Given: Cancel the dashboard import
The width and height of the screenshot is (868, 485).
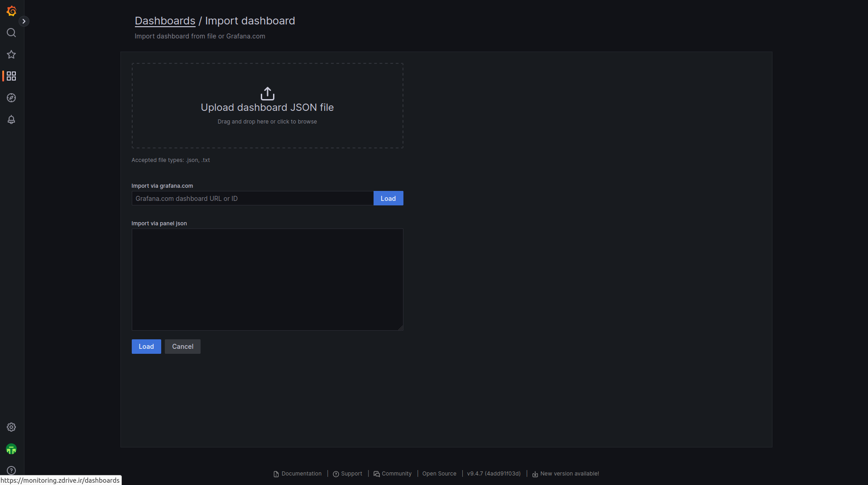Looking at the screenshot, I should (182, 347).
